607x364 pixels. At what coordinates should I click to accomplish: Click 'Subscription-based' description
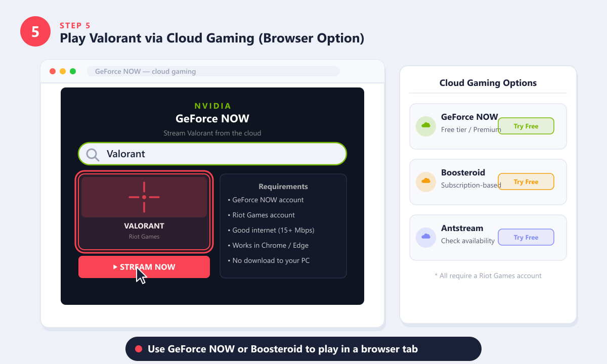(x=471, y=185)
